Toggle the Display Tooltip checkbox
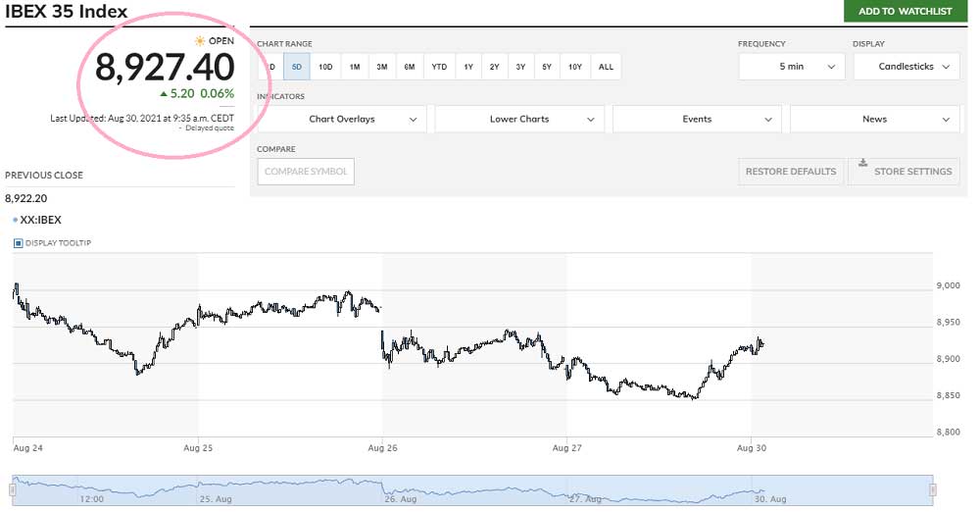 coord(18,243)
